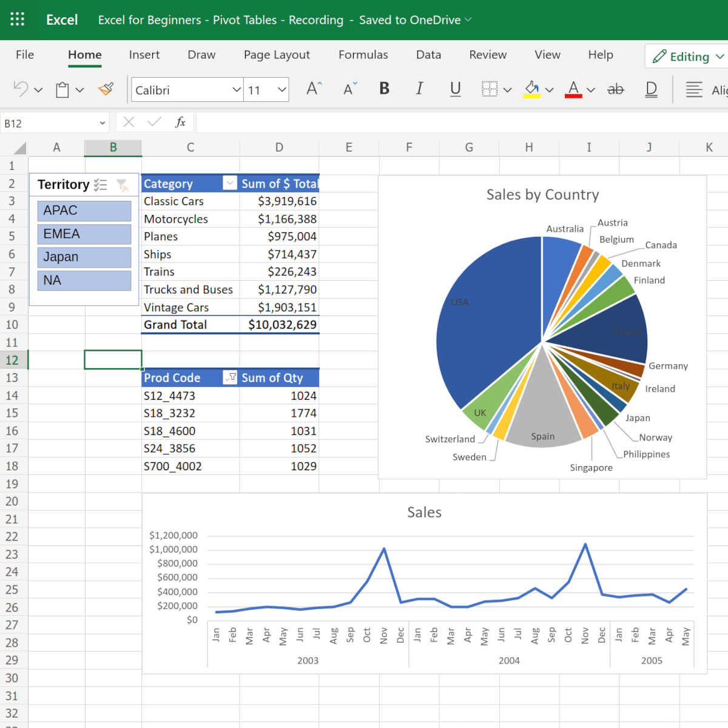
Task: Open the Prod Code filter dropdown
Action: [x=230, y=377]
